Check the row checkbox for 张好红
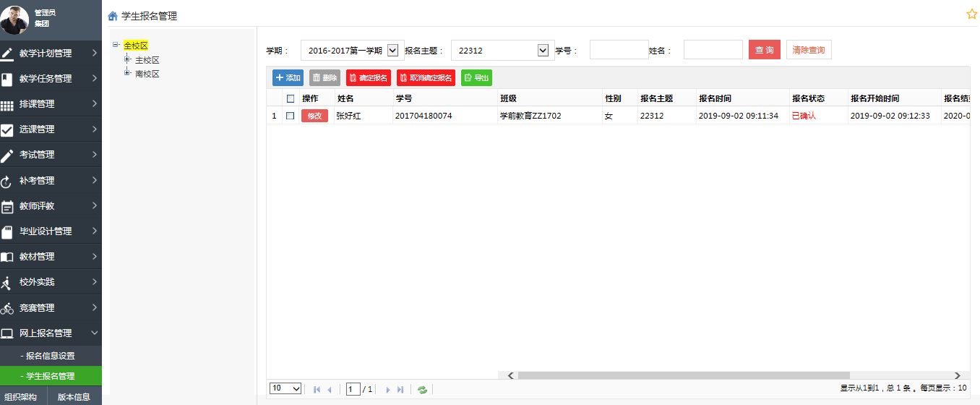The height and width of the screenshot is (405, 980). [290, 115]
